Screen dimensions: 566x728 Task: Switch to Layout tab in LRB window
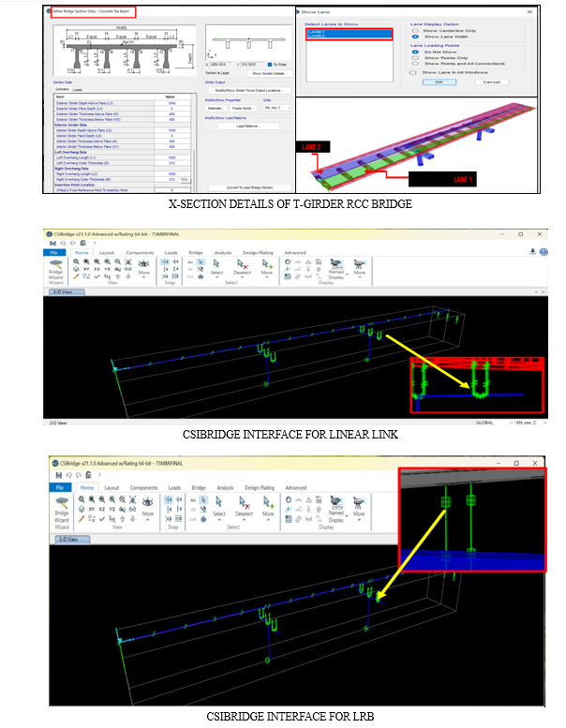pyautogui.click(x=112, y=488)
